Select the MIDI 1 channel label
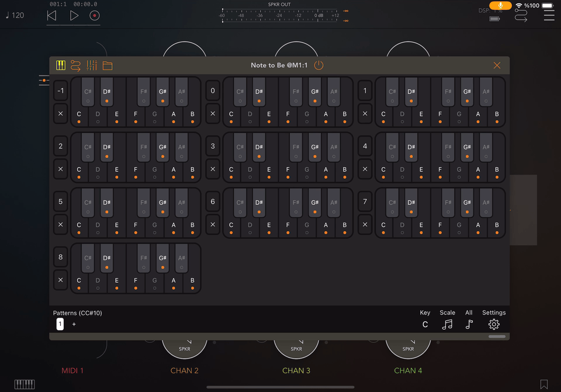Viewport: 561px width, 392px height. [72, 370]
